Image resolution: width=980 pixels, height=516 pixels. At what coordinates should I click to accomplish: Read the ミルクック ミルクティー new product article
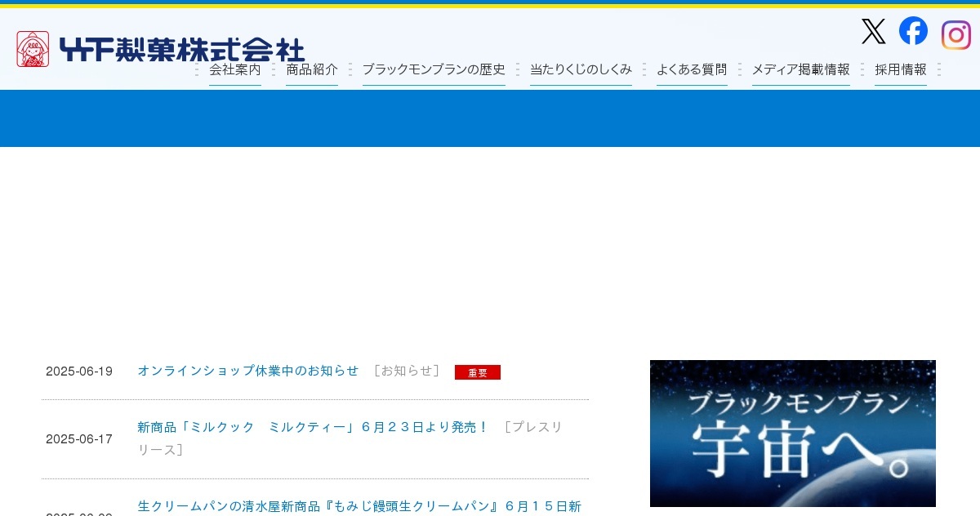pos(313,427)
